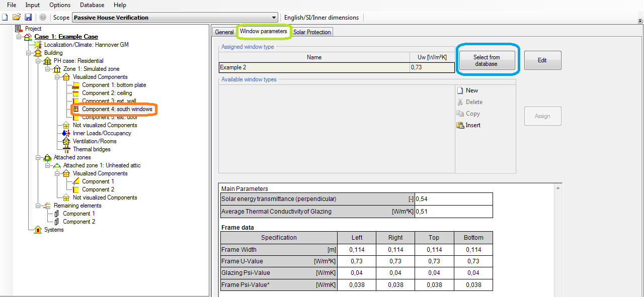The width and height of the screenshot is (644, 297).
Task: Click the Inner Loads/Occupancy icon
Action: point(66,133)
